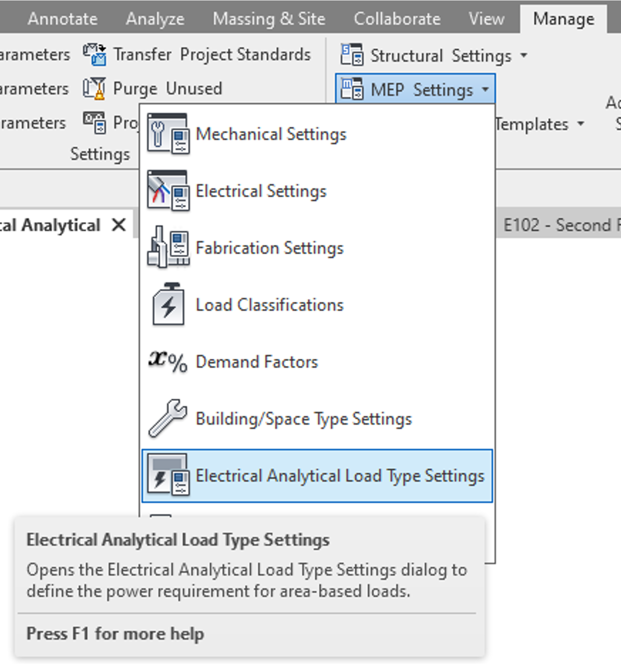Click the Electrical Analytical Load Type Settings icon

tap(168, 475)
